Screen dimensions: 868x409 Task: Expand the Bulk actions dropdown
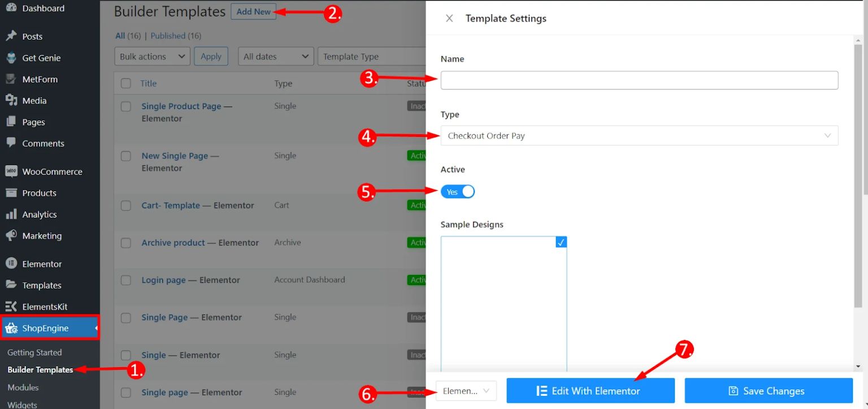(152, 57)
